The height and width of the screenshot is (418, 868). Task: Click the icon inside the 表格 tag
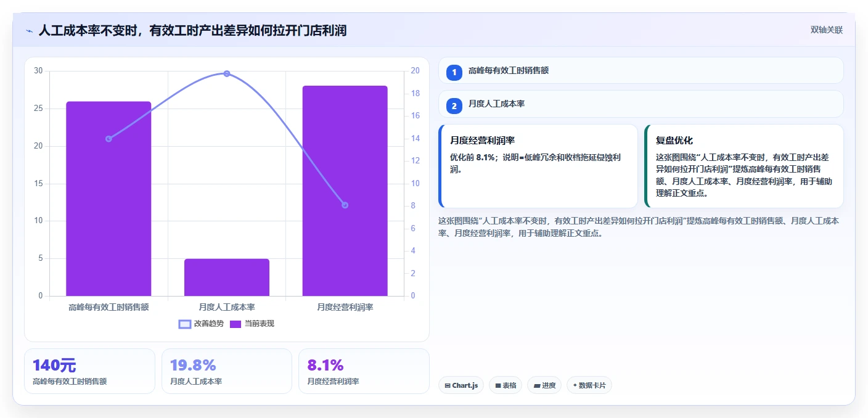(498, 386)
